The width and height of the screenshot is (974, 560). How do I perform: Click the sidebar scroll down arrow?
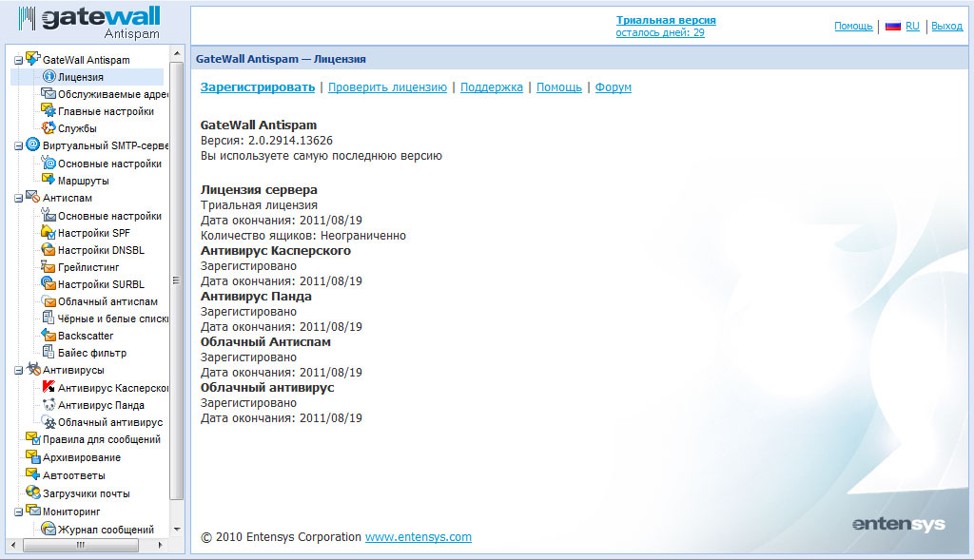[177, 530]
